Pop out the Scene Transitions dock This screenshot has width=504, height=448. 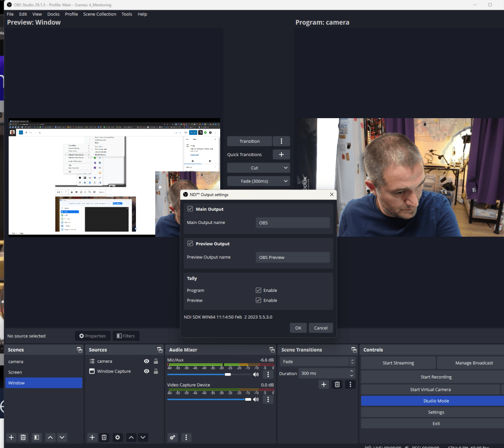354,350
